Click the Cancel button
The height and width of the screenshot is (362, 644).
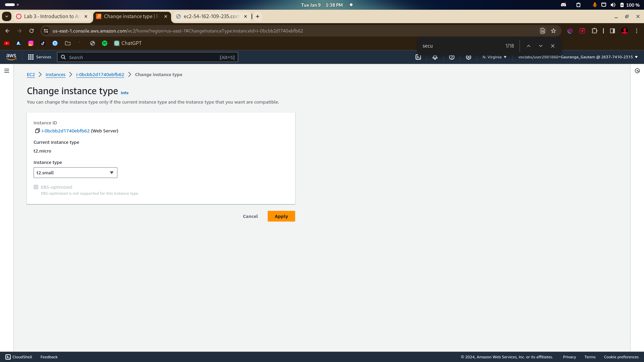[x=250, y=217]
